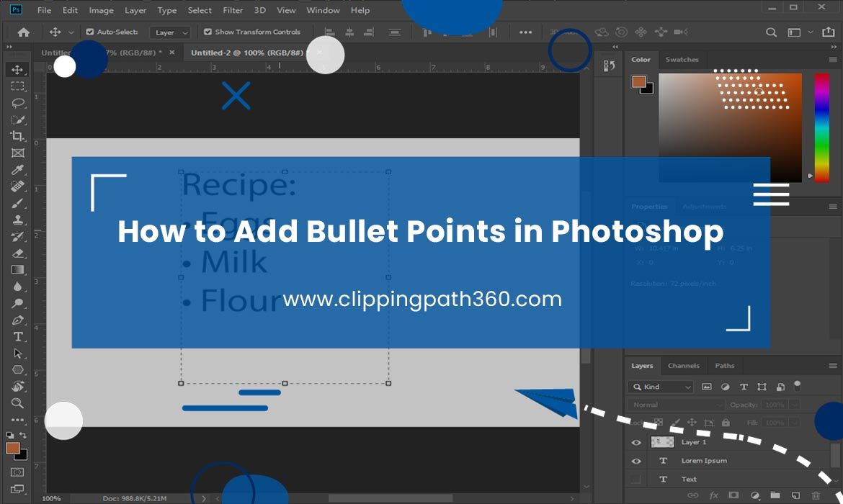Open the Layers panel menu
843x504 pixels.
tap(833, 366)
